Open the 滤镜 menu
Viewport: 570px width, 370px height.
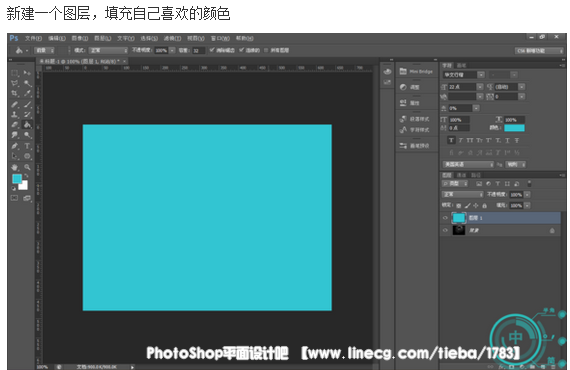pos(172,38)
